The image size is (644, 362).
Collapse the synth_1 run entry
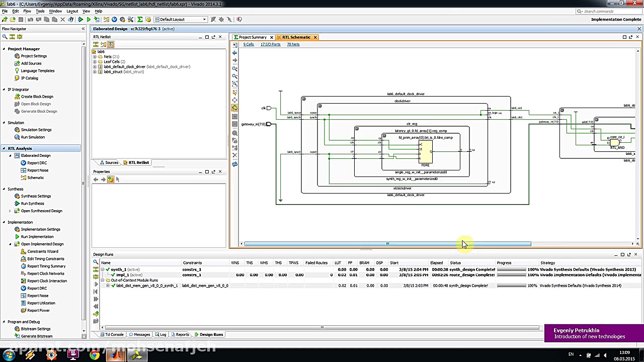102,269
